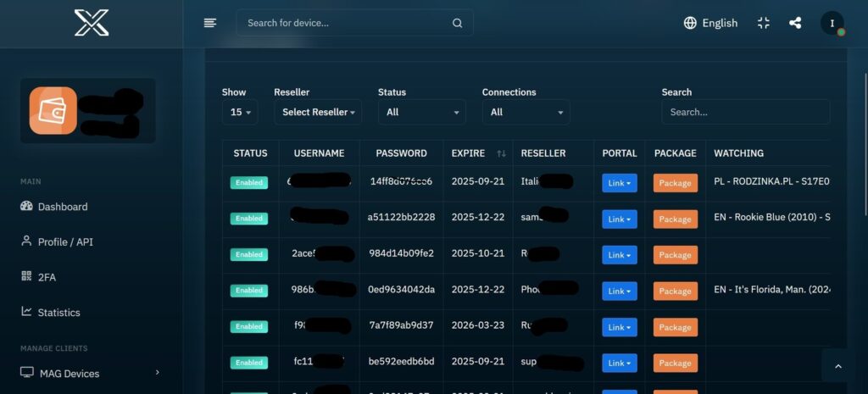Click the USERNAME column header
Screen dimensions: 868x394
(319, 153)
